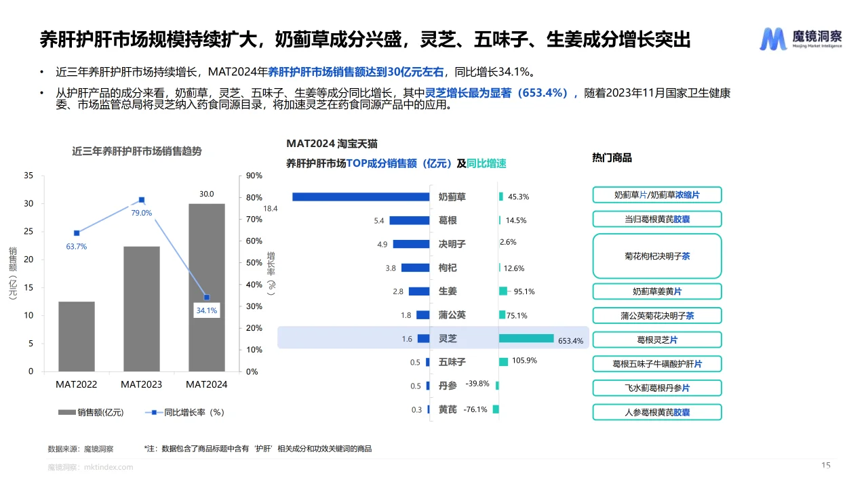
Task: Click the 79.0% growth line marker
Action: 140,199
